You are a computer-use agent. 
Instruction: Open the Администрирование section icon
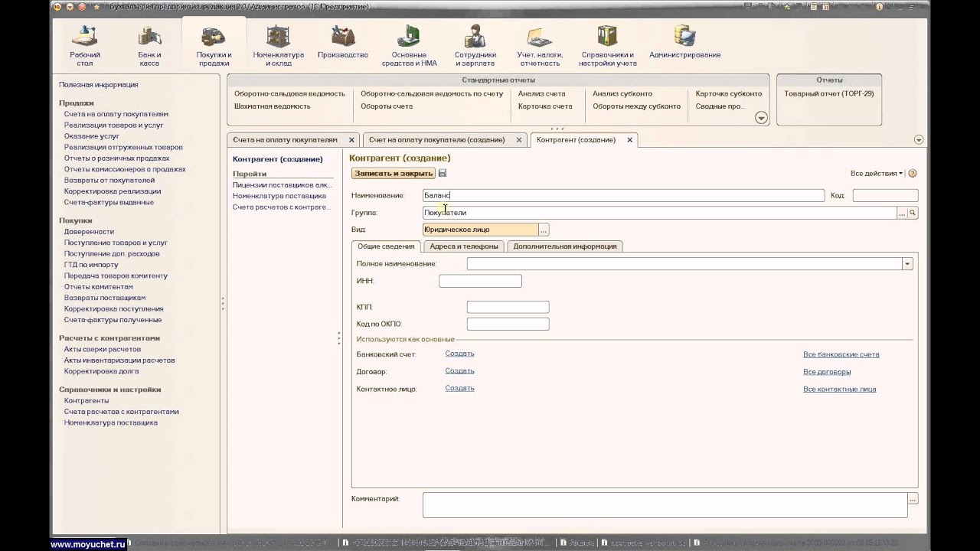coord(684,42)
